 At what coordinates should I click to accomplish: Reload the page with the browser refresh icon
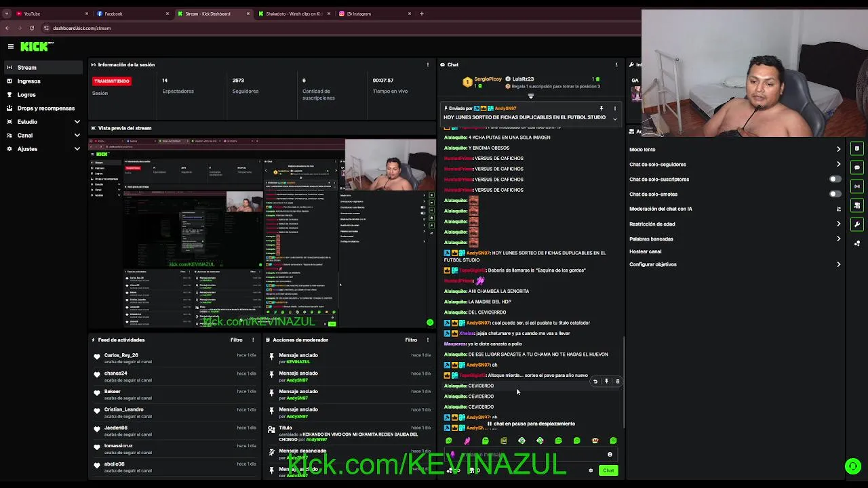32,28
